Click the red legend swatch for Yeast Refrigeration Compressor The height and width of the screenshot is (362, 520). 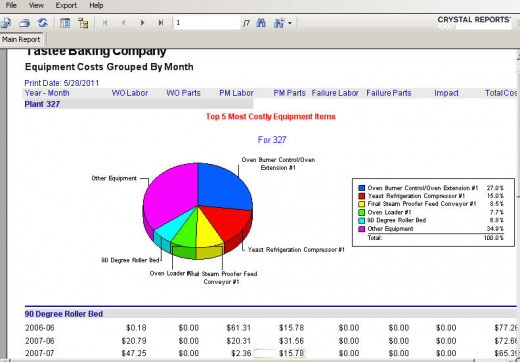click(361, 196)
